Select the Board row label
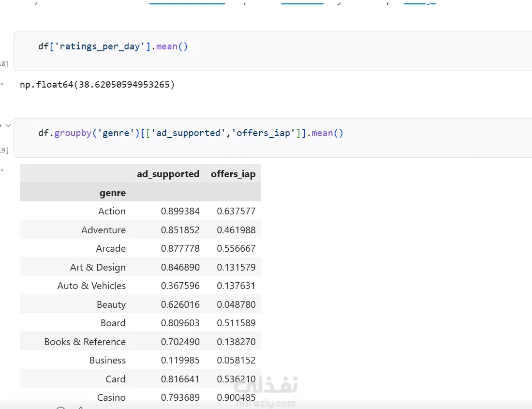The width and height of the screenshot is (532, 409). [x=113, y=323]
